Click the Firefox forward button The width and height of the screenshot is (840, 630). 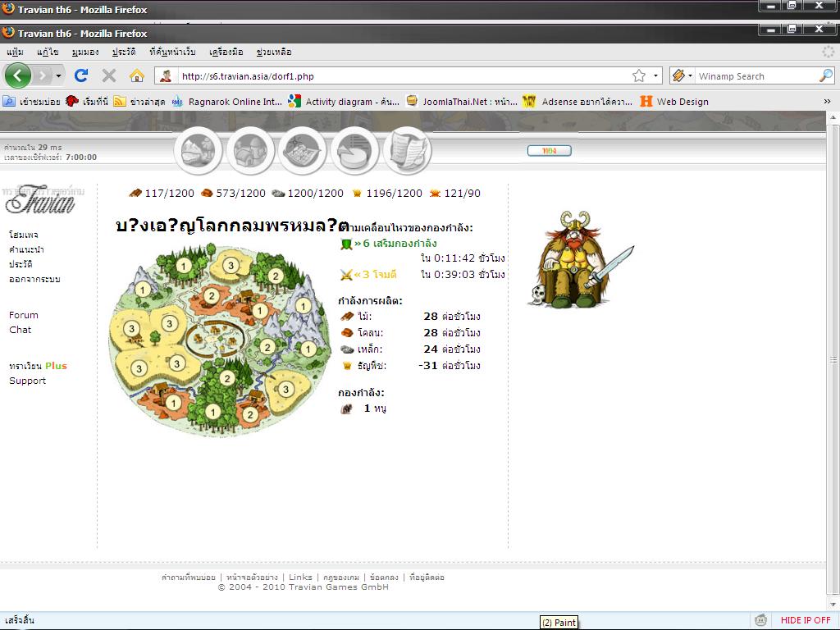43,75
